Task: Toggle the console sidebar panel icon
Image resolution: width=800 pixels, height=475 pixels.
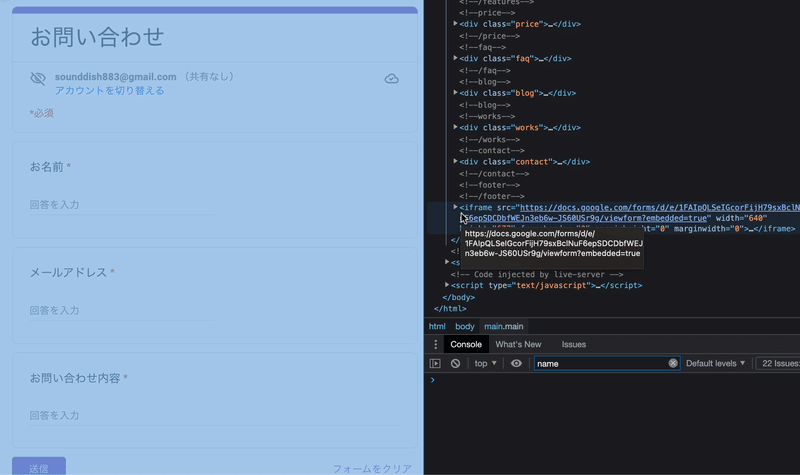Action: pyautogui.click(x=435, y=363)
